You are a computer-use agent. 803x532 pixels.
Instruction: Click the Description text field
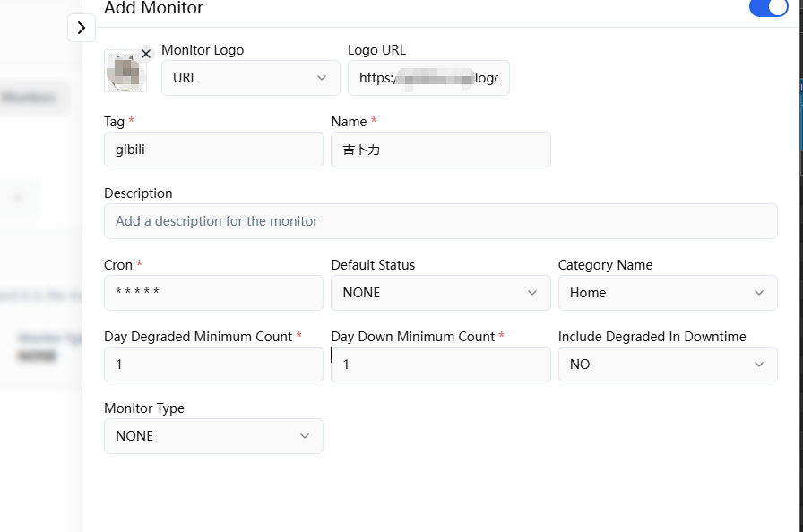coord(441,221)
